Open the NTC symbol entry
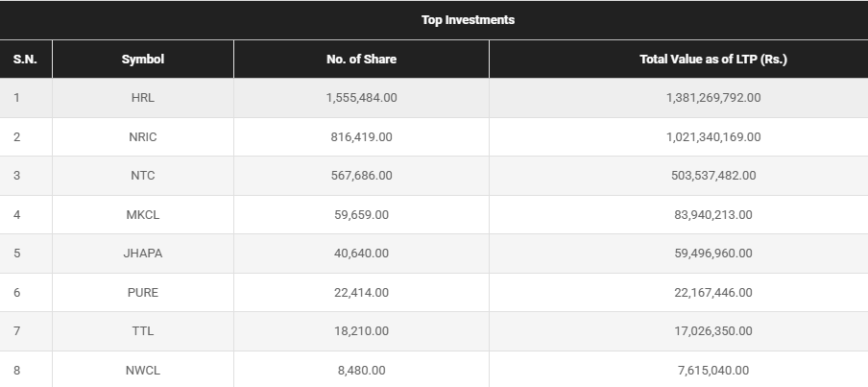Viewport: 868px width, 387px height. point(142,176)
